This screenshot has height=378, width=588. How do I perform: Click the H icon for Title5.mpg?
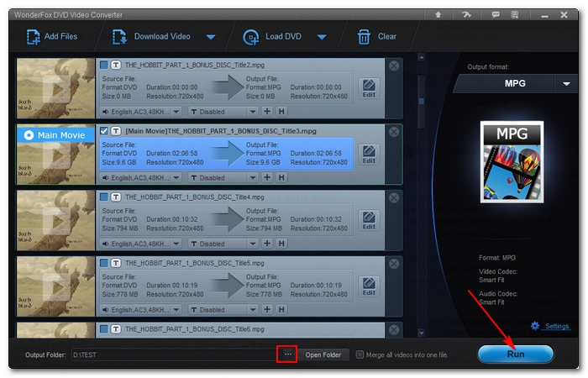pos(281,309)
